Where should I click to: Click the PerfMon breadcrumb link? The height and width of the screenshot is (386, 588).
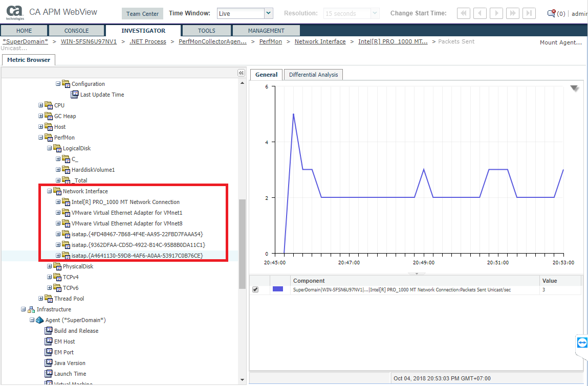pos(271,41)
